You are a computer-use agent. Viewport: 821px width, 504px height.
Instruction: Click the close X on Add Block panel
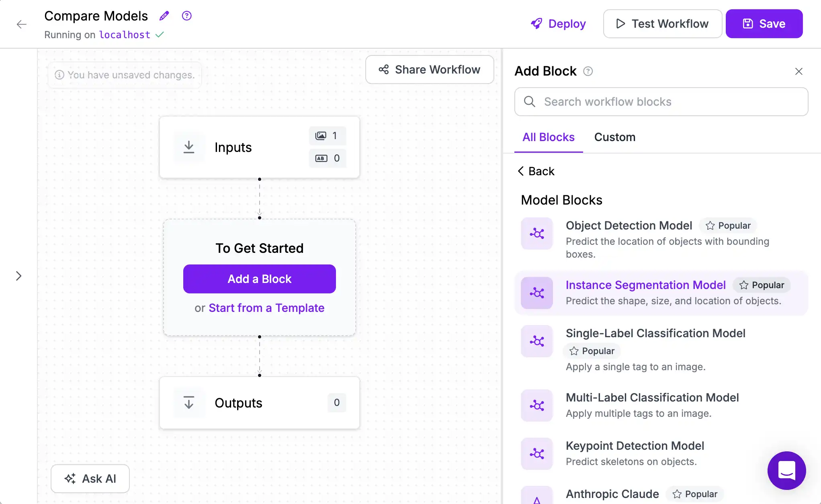coord(799,71)
